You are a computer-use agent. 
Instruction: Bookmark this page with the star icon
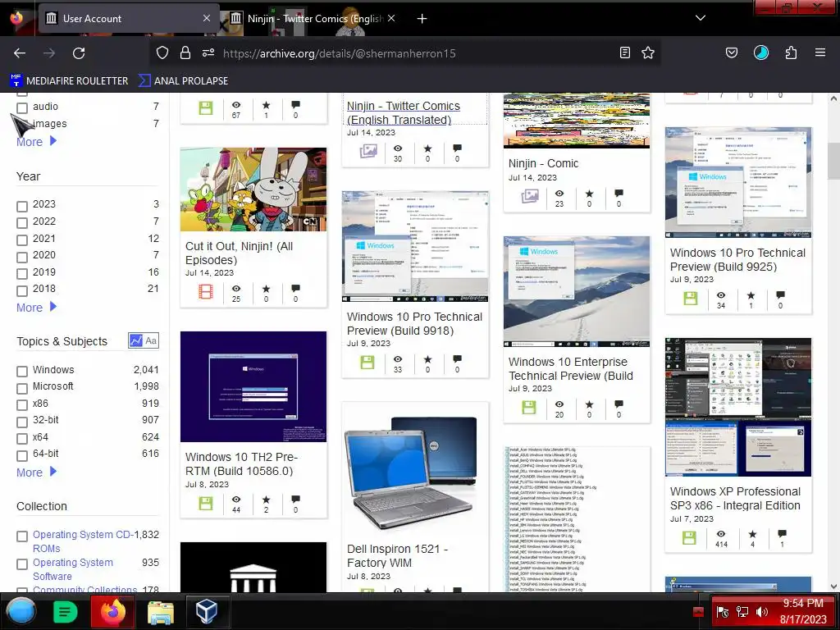[x=648, y=52]
